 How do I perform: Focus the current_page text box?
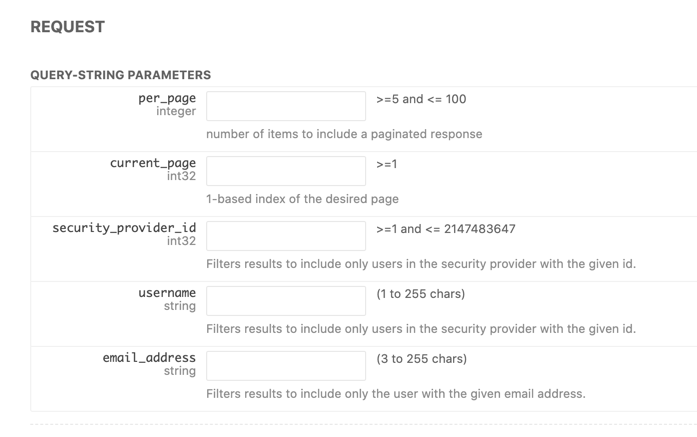point(286,171)
